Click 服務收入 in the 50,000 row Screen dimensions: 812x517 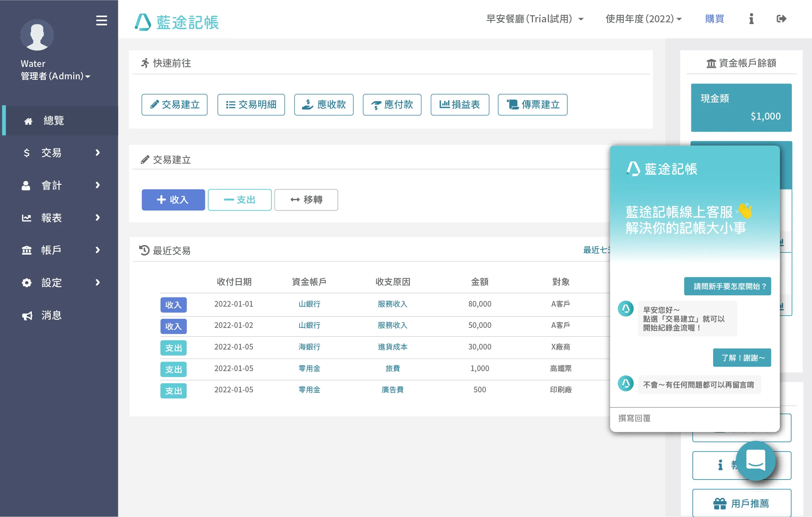(392, 325)
